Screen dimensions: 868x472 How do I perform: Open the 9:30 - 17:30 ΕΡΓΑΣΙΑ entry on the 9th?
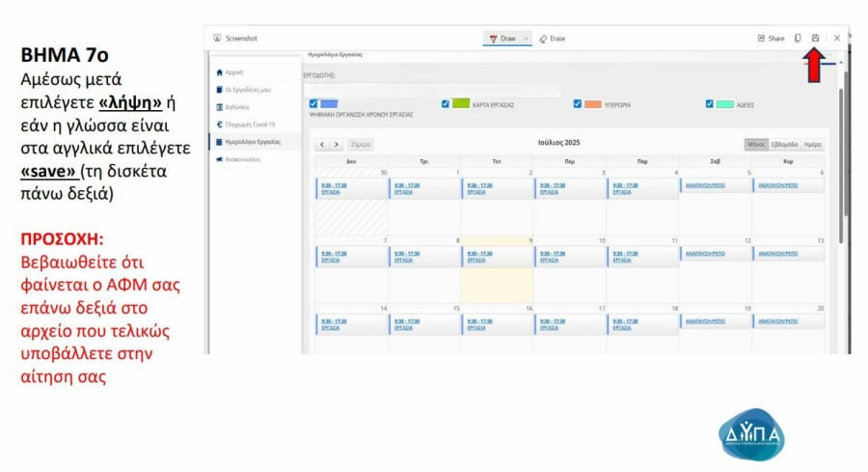pos(479,256)
